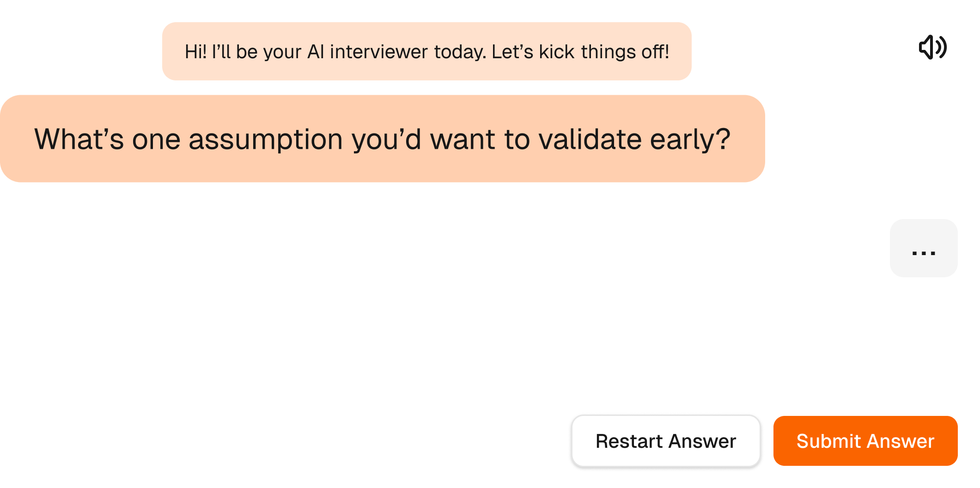Viewport: 980px width, 488px height.
Task: Tap the pending response dots indicator
Action: pos(924,248)
